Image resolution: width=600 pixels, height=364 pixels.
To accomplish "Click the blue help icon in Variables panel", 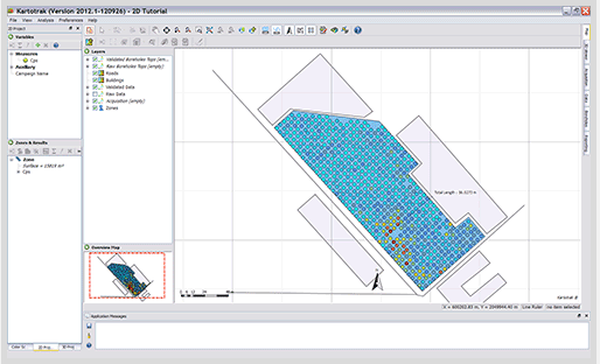I will 56,45.
